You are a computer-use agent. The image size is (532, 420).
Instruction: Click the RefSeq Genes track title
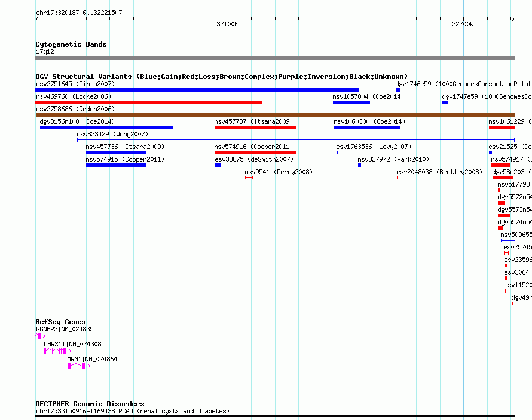click(x=60, y=322)
